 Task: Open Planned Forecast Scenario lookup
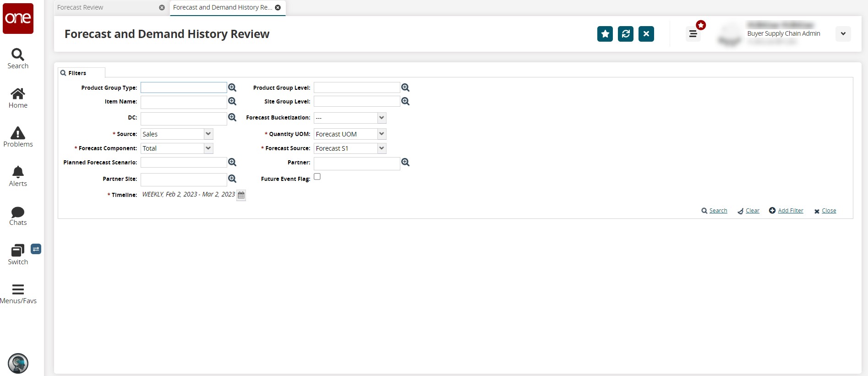pos(232,162)
